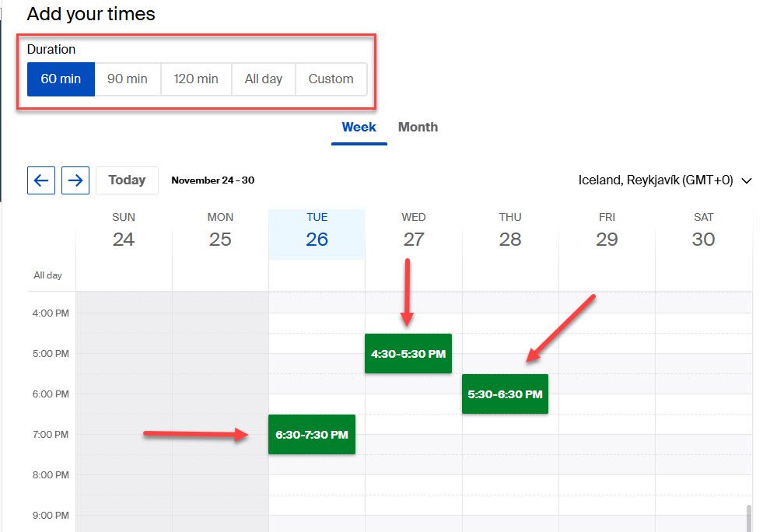Click the Saturday 30 day header
Viewport: 777px width, 532px height.
(x=703, y=232)
